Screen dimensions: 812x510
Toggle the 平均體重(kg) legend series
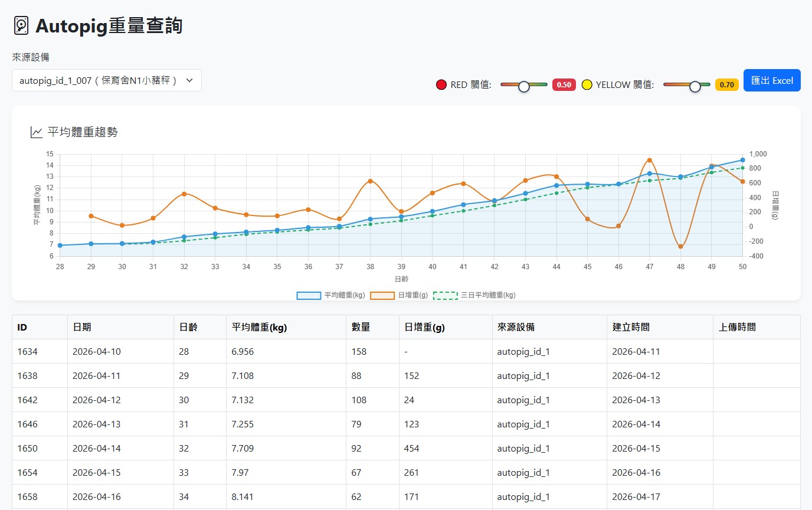[x=330, y=295]
